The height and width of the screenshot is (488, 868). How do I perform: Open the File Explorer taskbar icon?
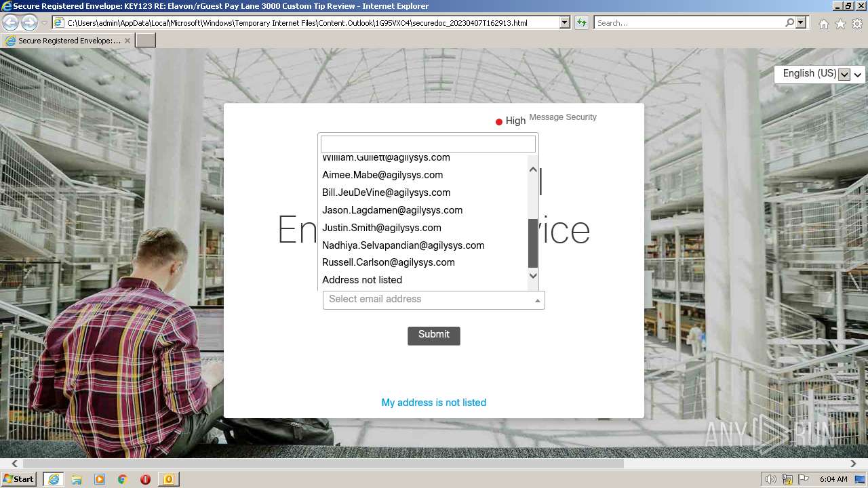click(x=77, y=479)
